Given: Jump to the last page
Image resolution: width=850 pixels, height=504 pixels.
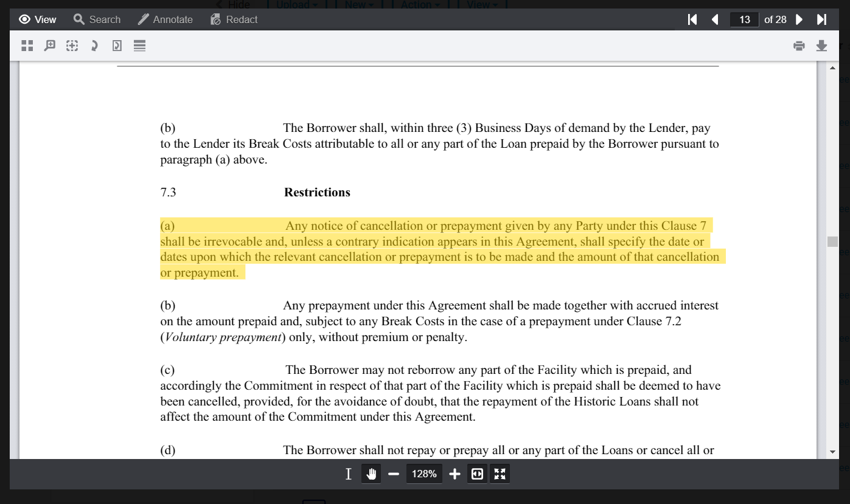Looking at the screenshot, I should (821, 19).
